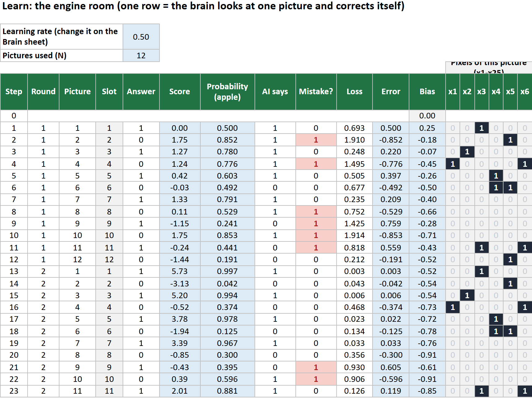Viewport: 532px width, 398px height.
Task: Select score cell -3.13 in step 14
Action: (x=180, y=284)
